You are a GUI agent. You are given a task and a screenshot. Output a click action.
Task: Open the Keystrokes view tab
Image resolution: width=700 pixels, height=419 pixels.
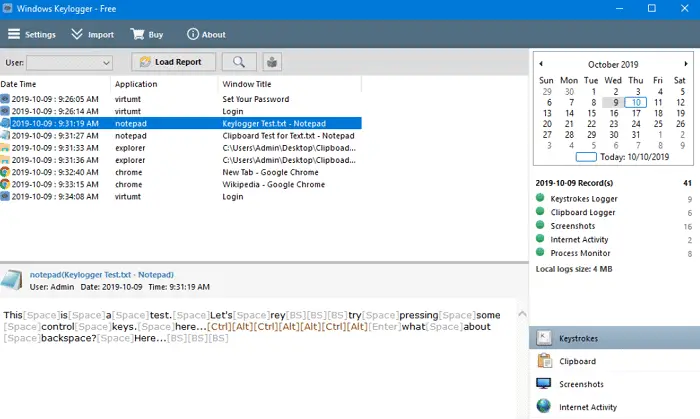(614, 338)
